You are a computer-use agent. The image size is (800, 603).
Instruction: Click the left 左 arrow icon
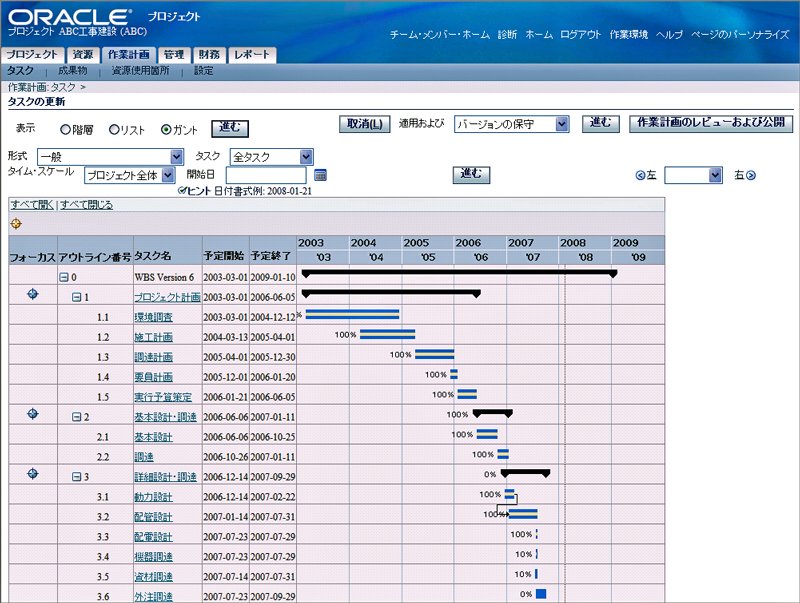[x=640, y=175]
